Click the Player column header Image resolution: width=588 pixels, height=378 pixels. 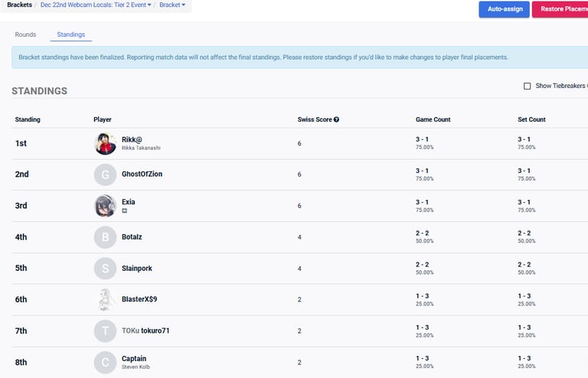[103, 119]
